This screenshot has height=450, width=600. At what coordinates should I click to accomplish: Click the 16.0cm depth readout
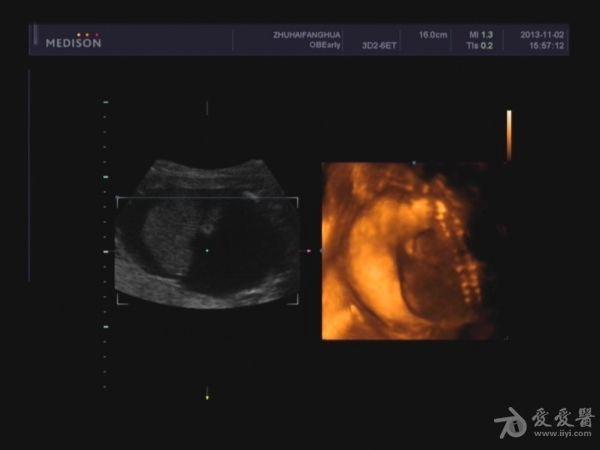(433, 35)
